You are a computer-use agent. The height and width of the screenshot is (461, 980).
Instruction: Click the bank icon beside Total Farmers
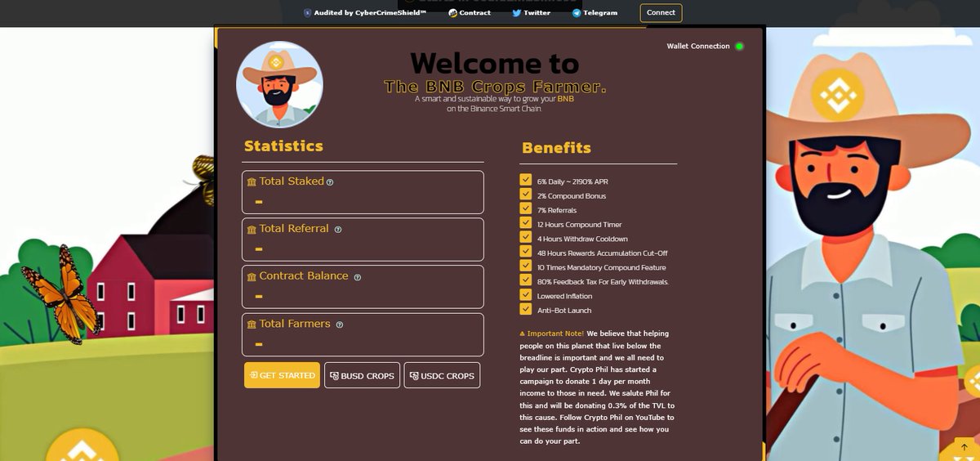pos(252,324)
